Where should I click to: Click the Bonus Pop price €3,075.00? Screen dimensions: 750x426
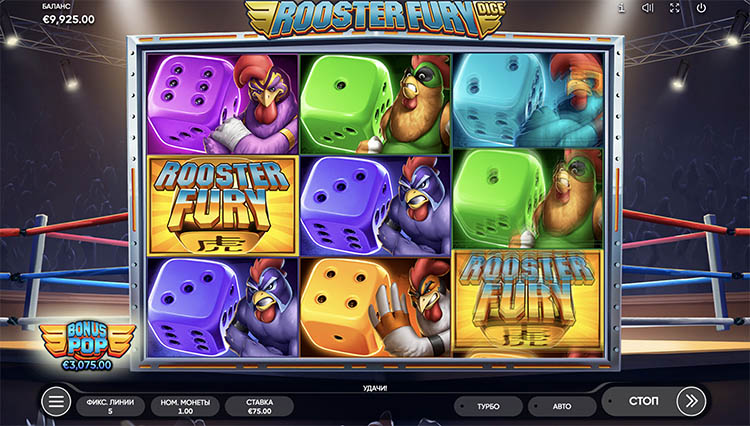[87, 365]
